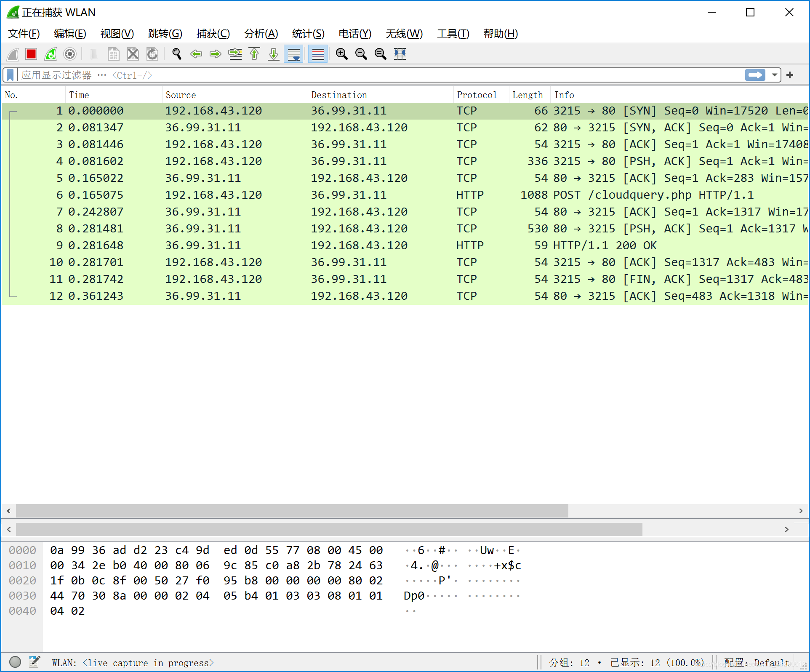The image size is (810, 672).
Task: Open the 统计(S) menu
Action: point(308,34)
